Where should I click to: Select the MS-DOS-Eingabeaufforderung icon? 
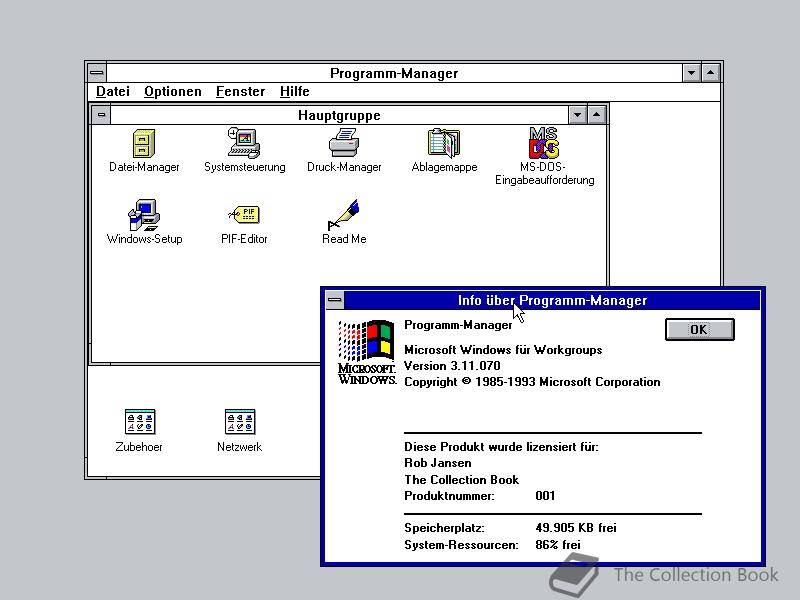[544, 143]
